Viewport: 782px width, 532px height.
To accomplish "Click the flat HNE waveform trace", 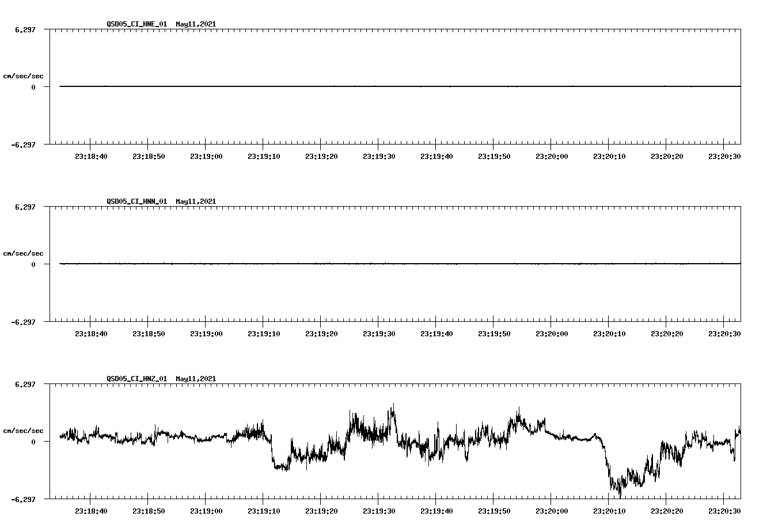I will [x=346, y=86].
